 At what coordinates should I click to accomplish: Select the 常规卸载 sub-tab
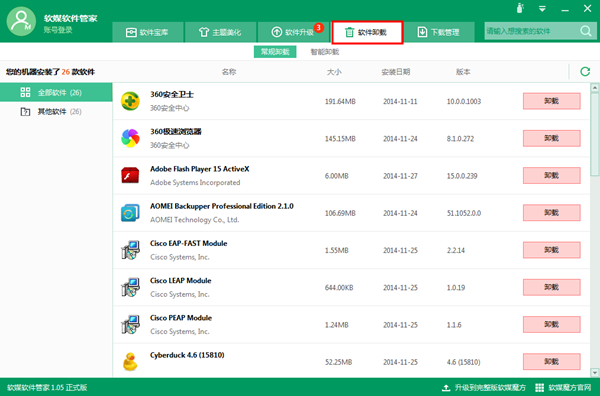[x=275, y=52]
